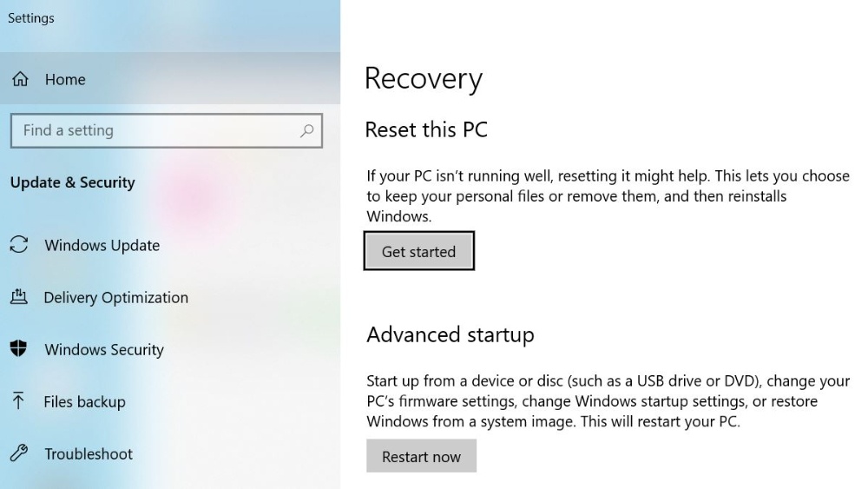Select Files backup text in sidebar
Viewport: 868px width, 489px height.
pyautogui.click(x=85, y=402)
